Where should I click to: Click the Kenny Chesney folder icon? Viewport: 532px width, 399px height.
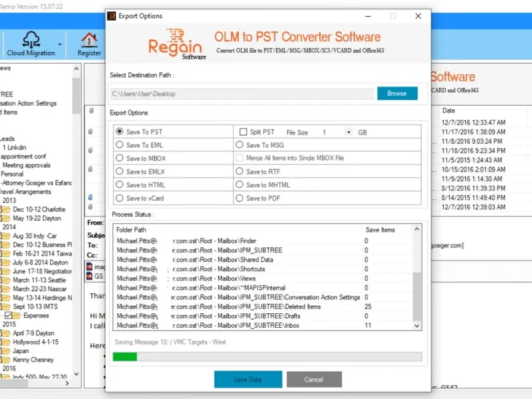6,360
